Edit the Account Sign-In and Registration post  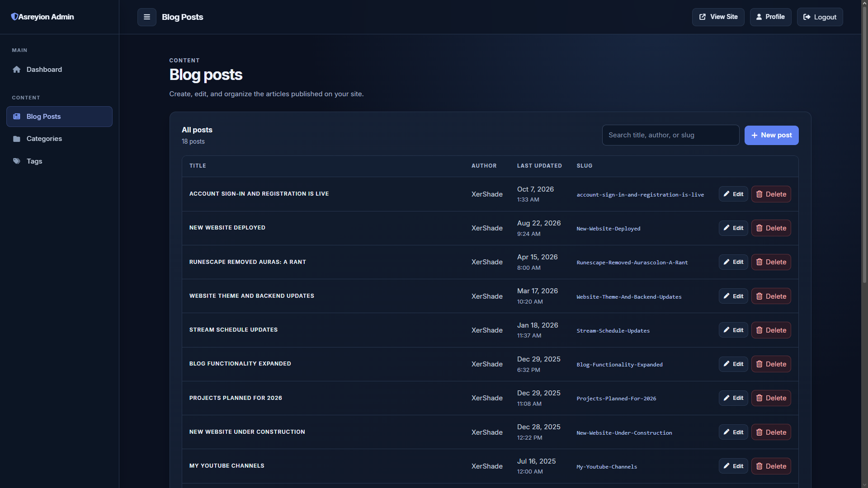(733, 194)
